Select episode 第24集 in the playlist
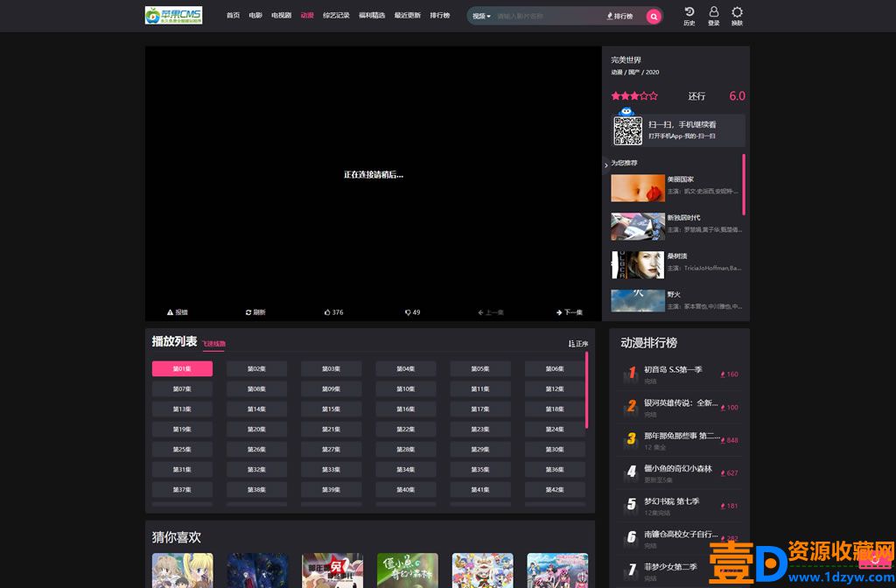 [555, 429]
